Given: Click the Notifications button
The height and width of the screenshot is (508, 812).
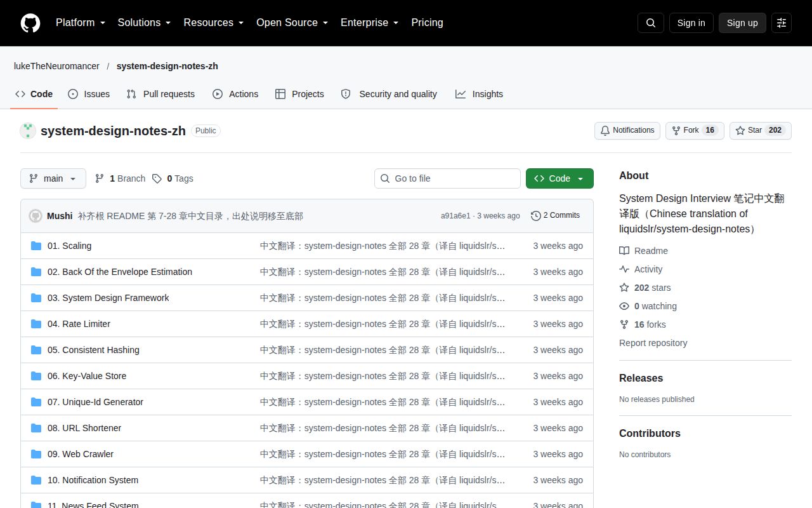Looking at the screenshot, I should 627,131.
